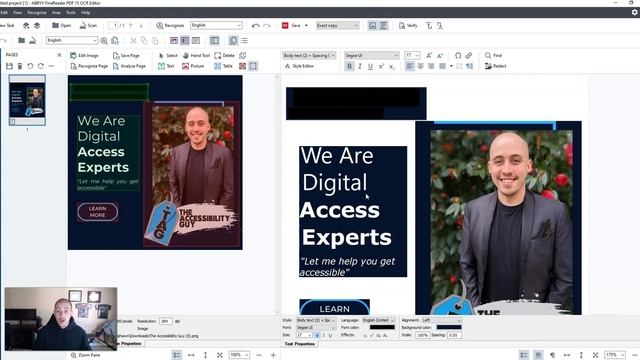Click the Scale percentage field
Screen dimensions: 640x360
[x=422, y=335]
